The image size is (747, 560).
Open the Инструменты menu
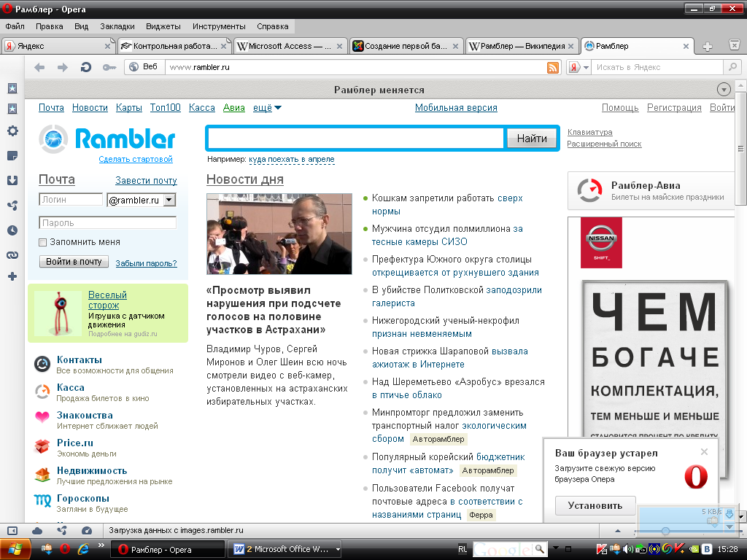pyautogui.click(x=219, y=26)
